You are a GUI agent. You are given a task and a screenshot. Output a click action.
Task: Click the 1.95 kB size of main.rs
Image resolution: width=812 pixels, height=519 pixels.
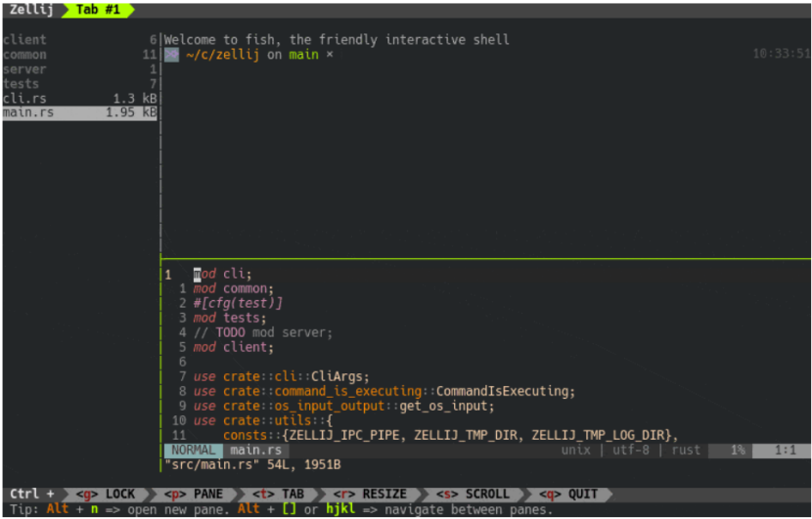[131, 112]
